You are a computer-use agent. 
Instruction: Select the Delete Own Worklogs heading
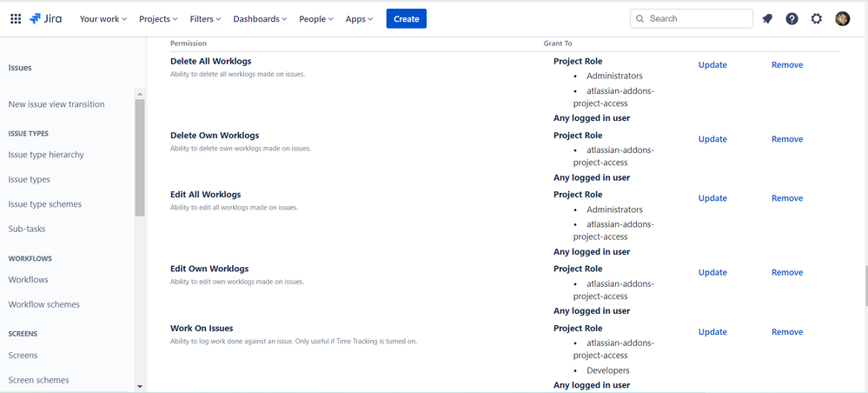tap(215, 136)
